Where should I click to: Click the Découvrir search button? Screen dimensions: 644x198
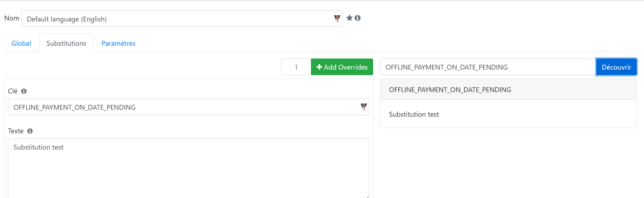pyautogui.click(x=616, y=67)
